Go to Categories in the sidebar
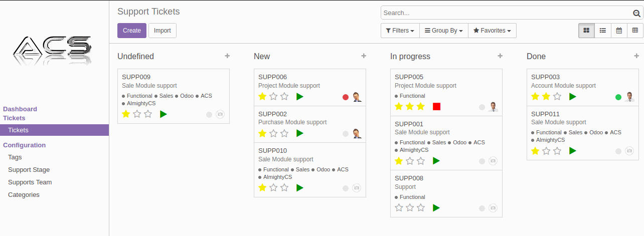Image resolution: width=644 pixels, height=236 pixels. 24,195
